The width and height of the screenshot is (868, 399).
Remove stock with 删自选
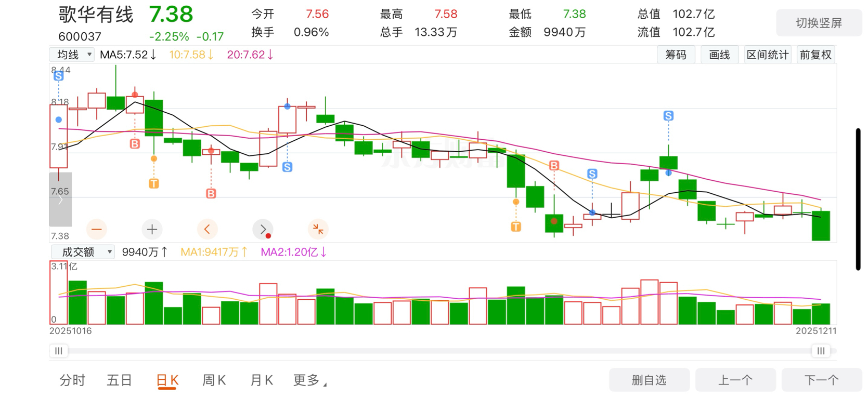point(650,380)
